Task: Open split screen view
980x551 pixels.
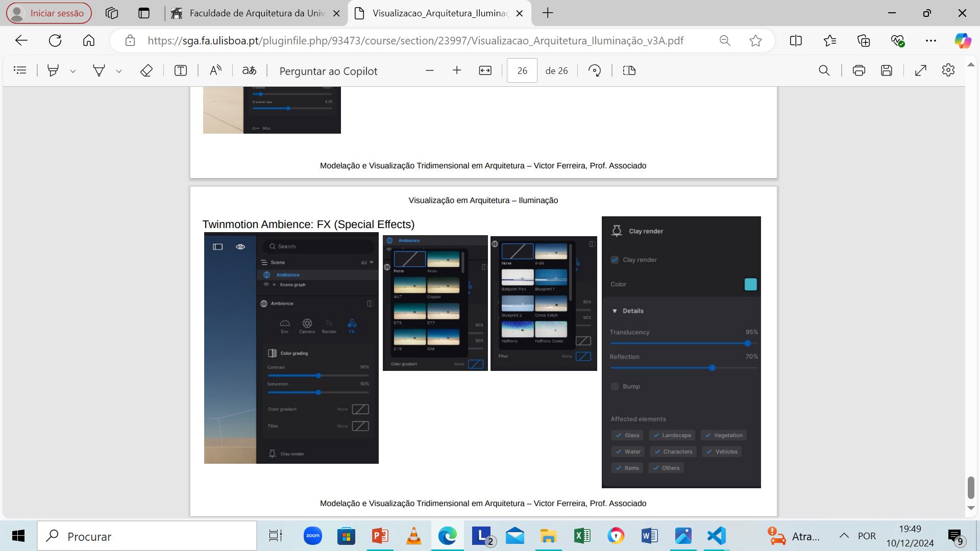Action: 796,40
